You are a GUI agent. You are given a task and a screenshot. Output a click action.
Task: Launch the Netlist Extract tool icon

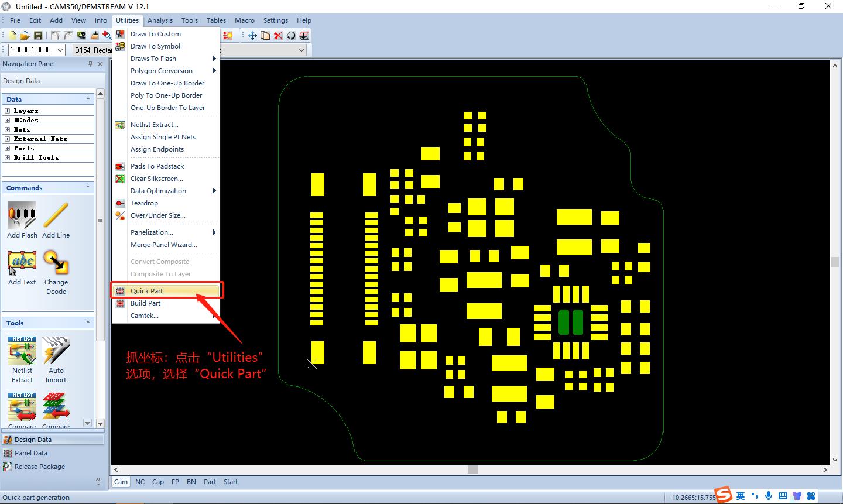pos(22,351)
